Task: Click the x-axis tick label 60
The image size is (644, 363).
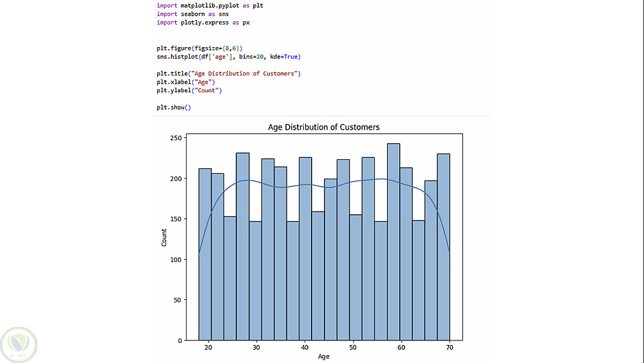Action: [x=401, y=348]
